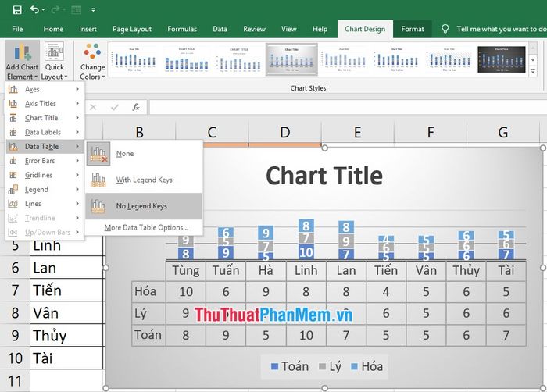Image resolution: width=547 pixels, height=392 pixels.
Task: Switch to the Formulas tab
Action: (182, 29)
